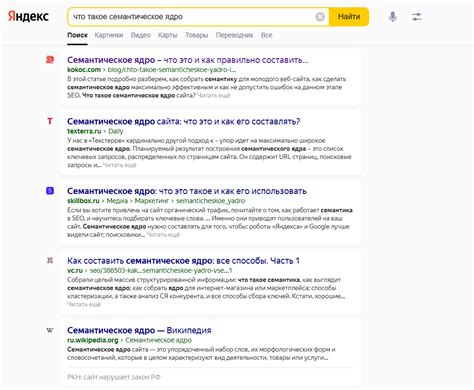Click the Daily breadcrumb under texterra.ru
The width and height of the screenshot is (474, 390).
click(116, 131)
